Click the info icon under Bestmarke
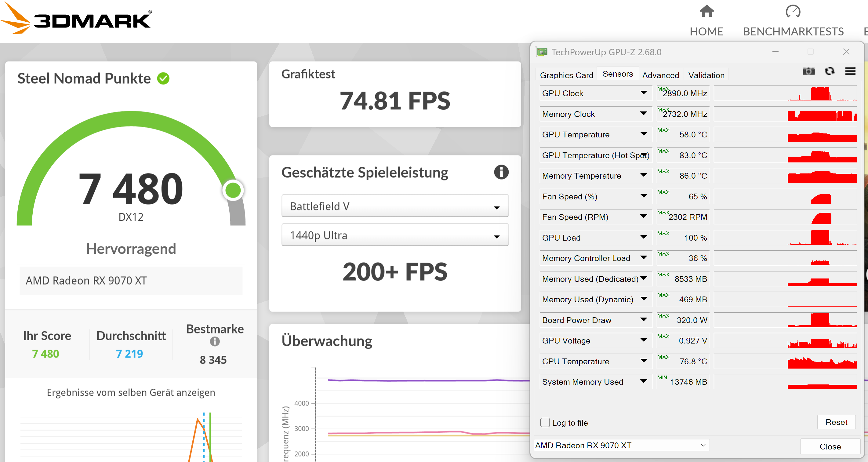This screenshot has width=868, height=462. click(x=215, y=342)
